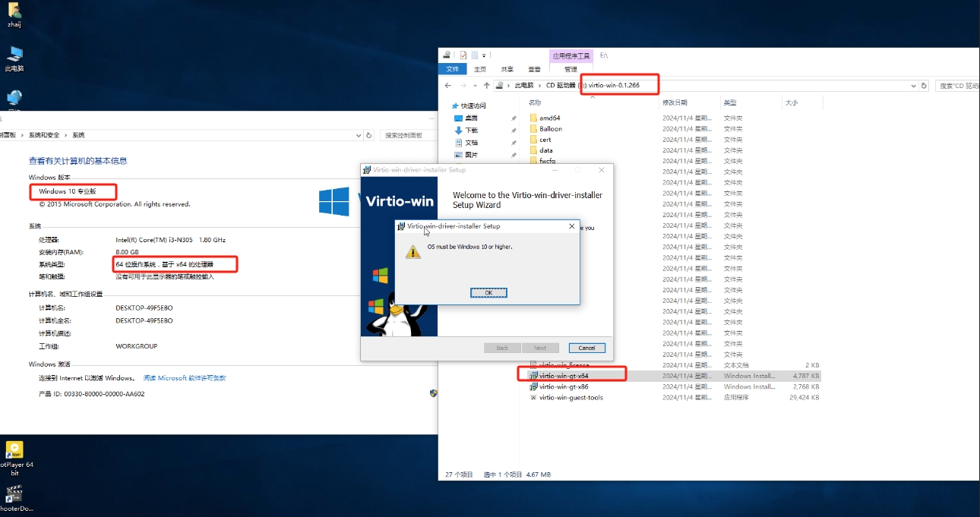Open the recent locations dropdown arrow in Explorer

(x=476, y=86)
